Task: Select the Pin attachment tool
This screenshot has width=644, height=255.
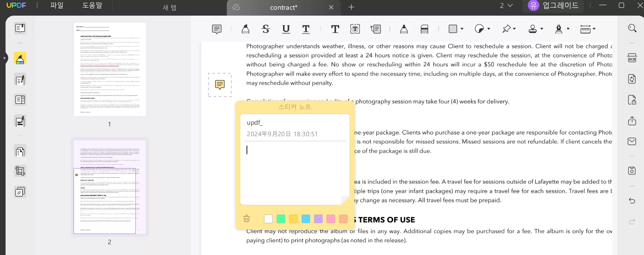Action: click(507, 29)
